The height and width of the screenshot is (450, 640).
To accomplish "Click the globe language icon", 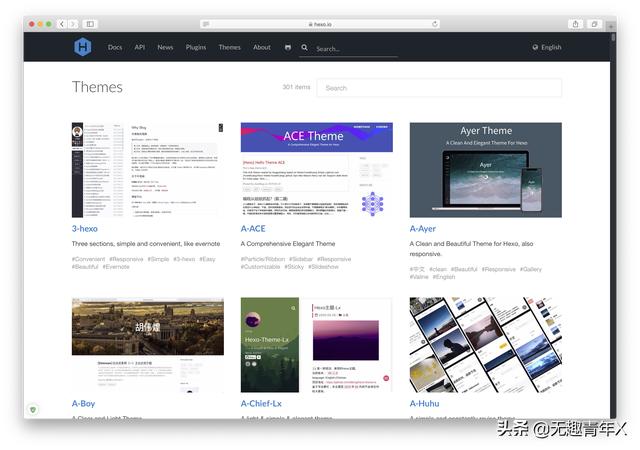I will click(x=535, y=47).
